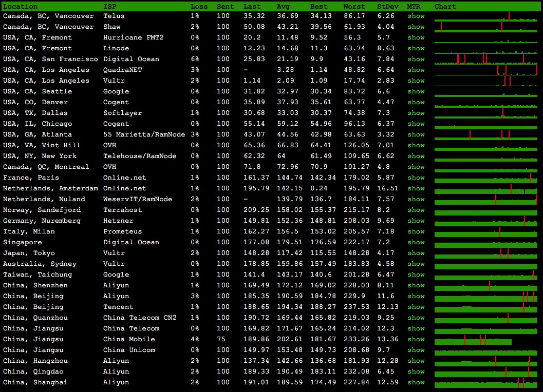Click the chart in the Singapore Digital Ocean row

click(x=485, y=243)
